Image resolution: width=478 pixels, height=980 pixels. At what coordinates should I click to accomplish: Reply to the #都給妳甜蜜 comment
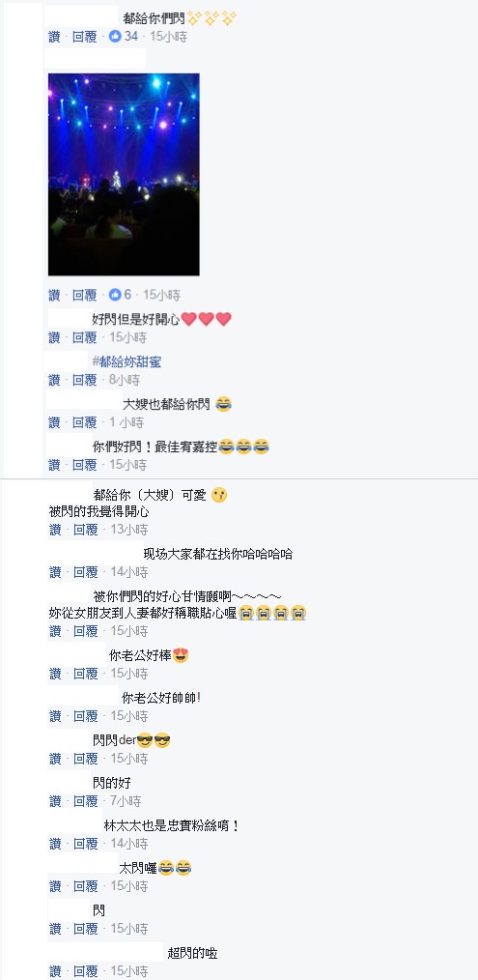tap(85, 380)
